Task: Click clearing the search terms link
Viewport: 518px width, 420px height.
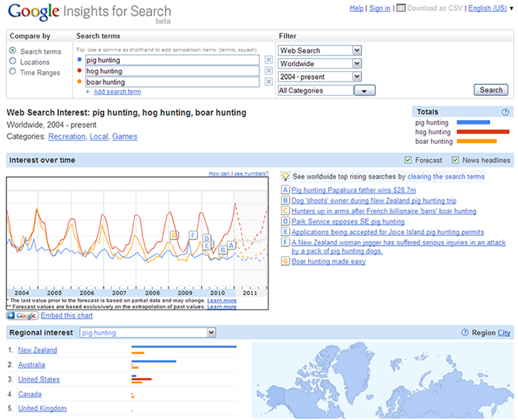Action: coord(446,176)
